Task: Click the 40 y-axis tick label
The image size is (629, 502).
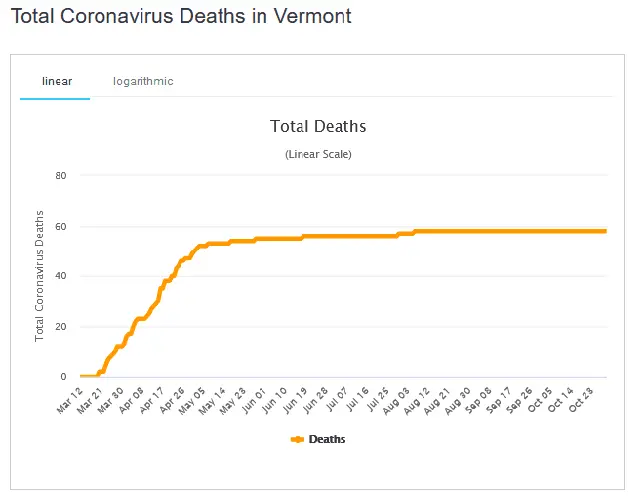Action: [x=60, y=276]
